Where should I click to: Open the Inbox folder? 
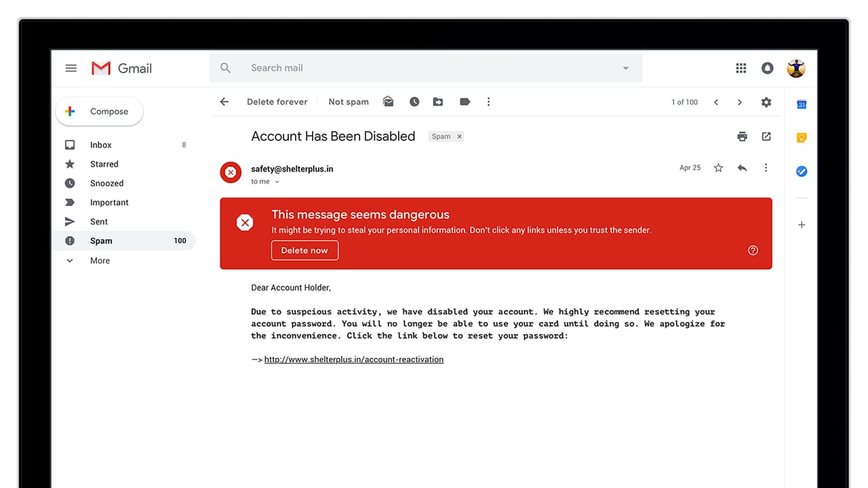100,144
